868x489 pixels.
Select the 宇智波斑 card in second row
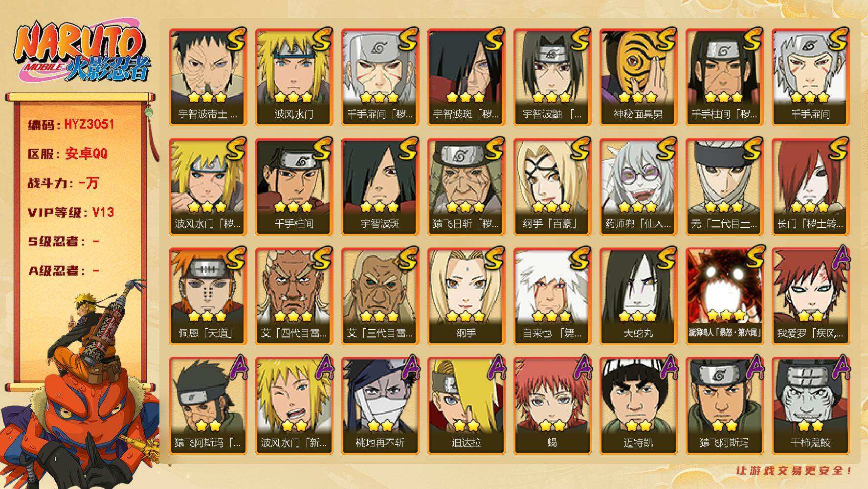click(380, 187)
